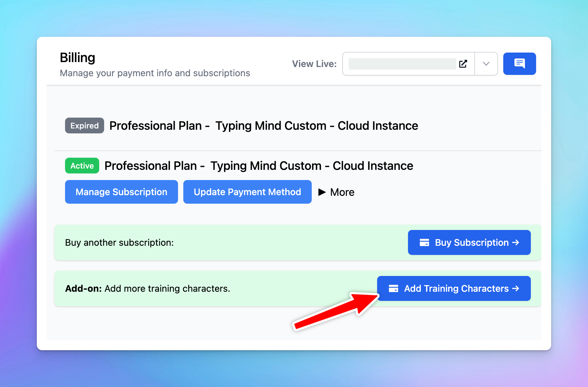Click the Buy Subscription button
The image size is (588, 387).
click(469, 242)
